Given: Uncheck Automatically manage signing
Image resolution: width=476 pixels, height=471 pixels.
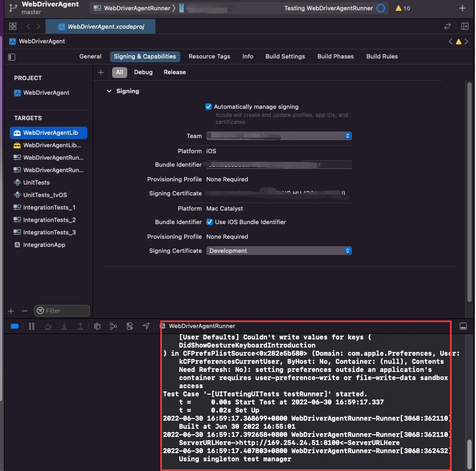Looking at the screenshot, I should pyautogui.click(x=208, y=107).
